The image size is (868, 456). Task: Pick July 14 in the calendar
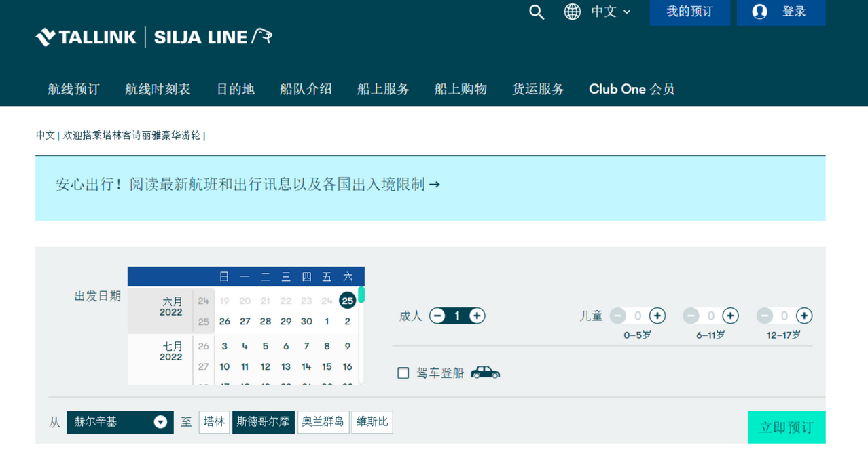306,366
